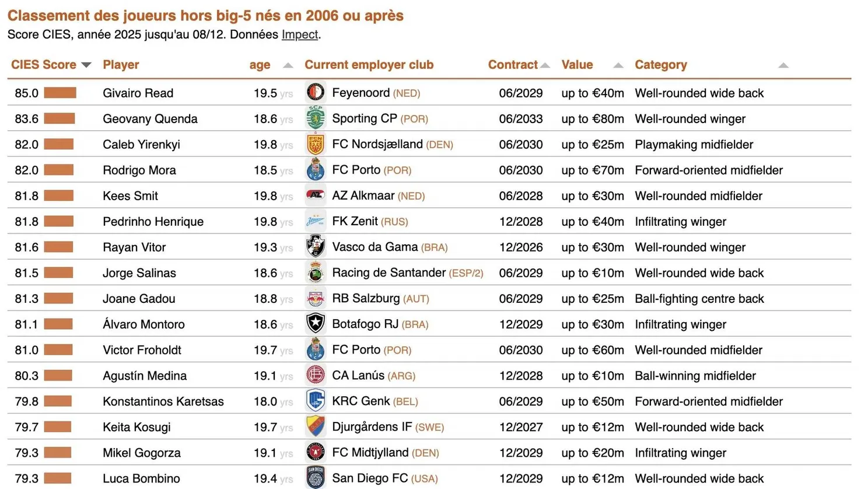
Task: Click the AZ Alkmaar club logo
Action: pyautogui.click(x=316, y=195)
